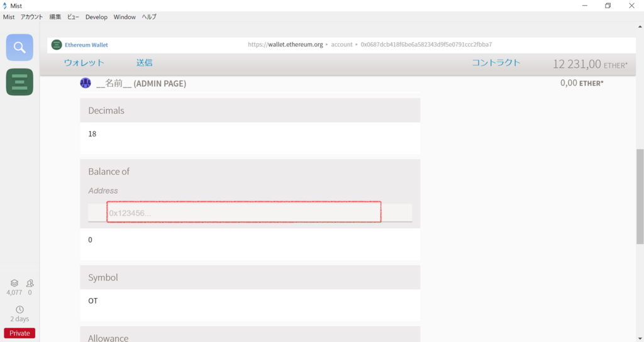This screenshot has height=342, width=644.
Task: Click the Balance of header
Action: pyautogui.click(x=109, y=172)
